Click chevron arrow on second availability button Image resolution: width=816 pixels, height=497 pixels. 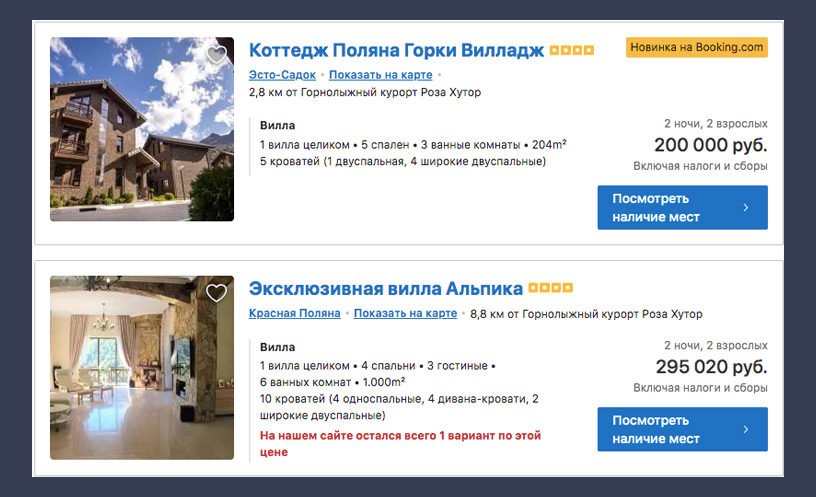(x=746, y=430)
